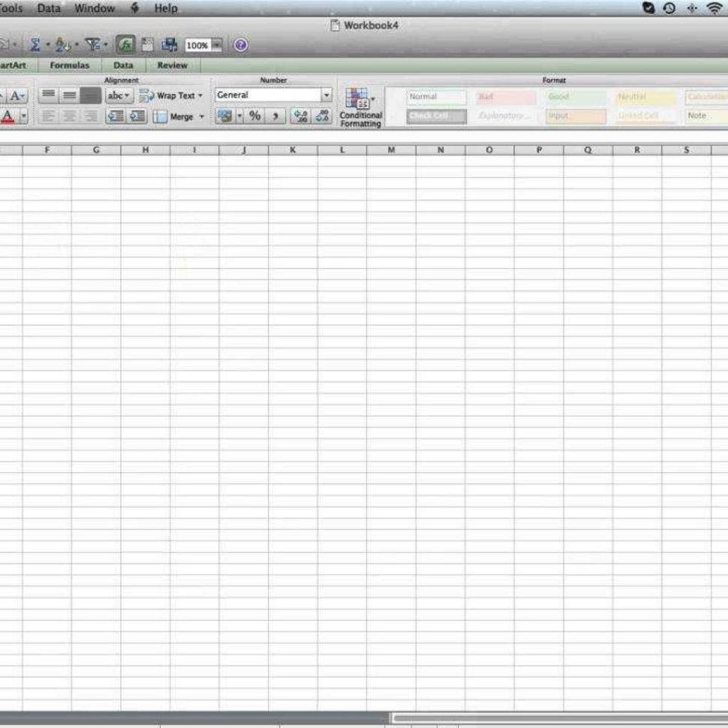This screenshot has width=728, height=728.
Task: Select the Sort Ascending icon
Action: (x=61, y=44)
